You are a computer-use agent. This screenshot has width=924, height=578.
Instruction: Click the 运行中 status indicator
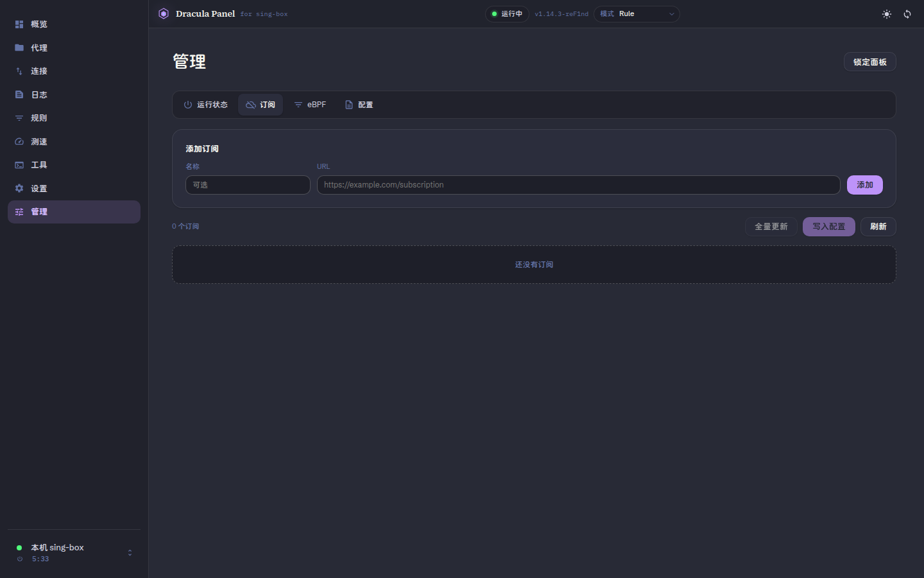coord(507,14)
